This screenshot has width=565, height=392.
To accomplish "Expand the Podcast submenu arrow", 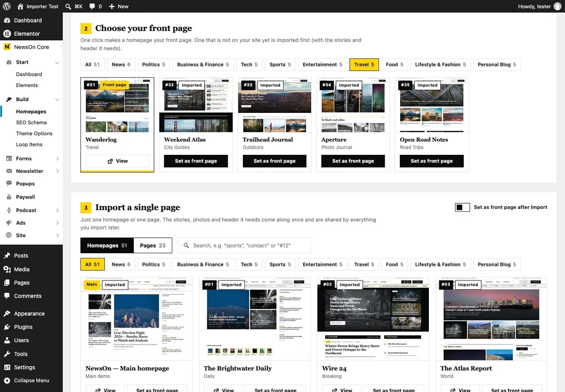I will coord(57,210).
